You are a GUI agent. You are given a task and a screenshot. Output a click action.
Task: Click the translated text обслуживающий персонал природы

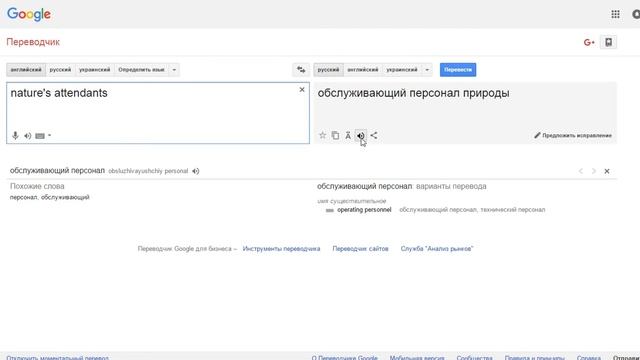pos(413,93)
